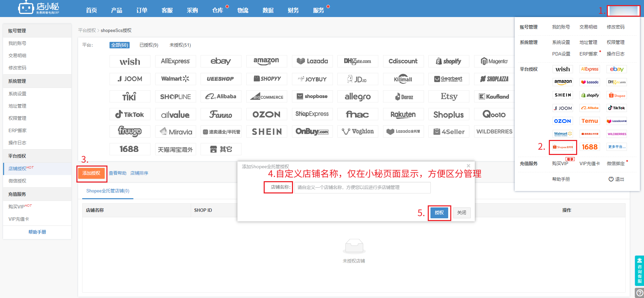Screen dimensions: 644x298
Task: Click the 关闭 button in dialog
Action: click(x=462, y=213)
